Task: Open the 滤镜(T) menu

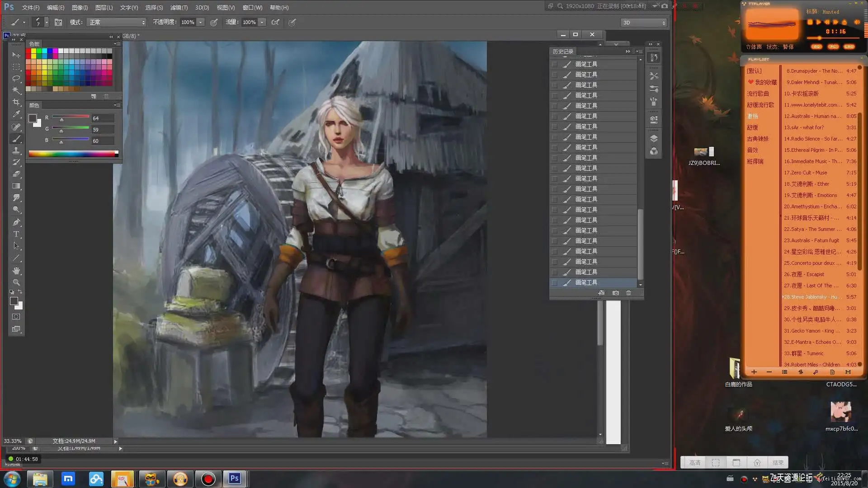Action: 179,8
